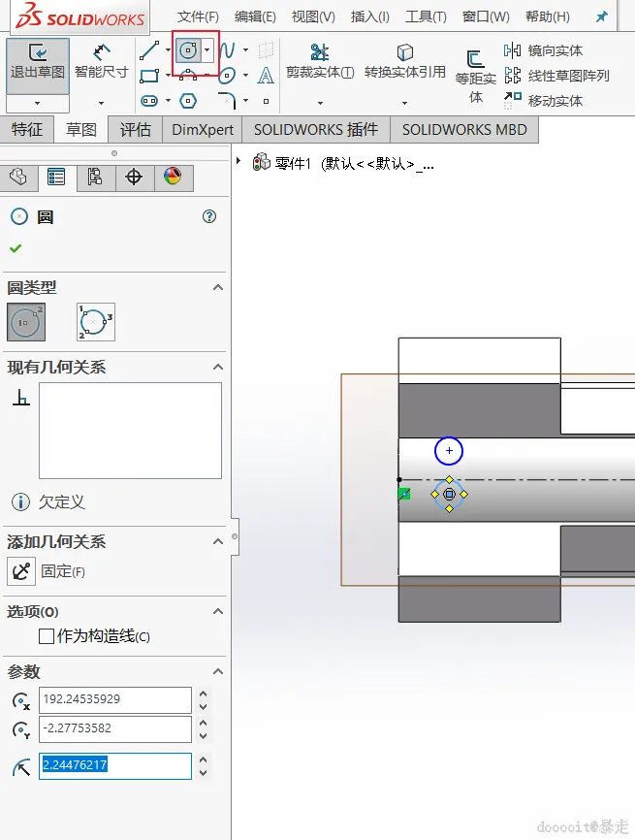Image resolution: width=635 pixels, height=840 pixels.
Task: Open the Circle tool dropdown arrow
Action: 207,50
